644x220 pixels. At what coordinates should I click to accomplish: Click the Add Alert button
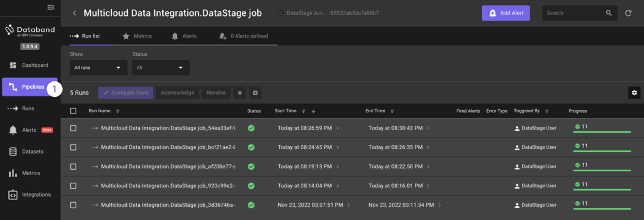[506, 13]
